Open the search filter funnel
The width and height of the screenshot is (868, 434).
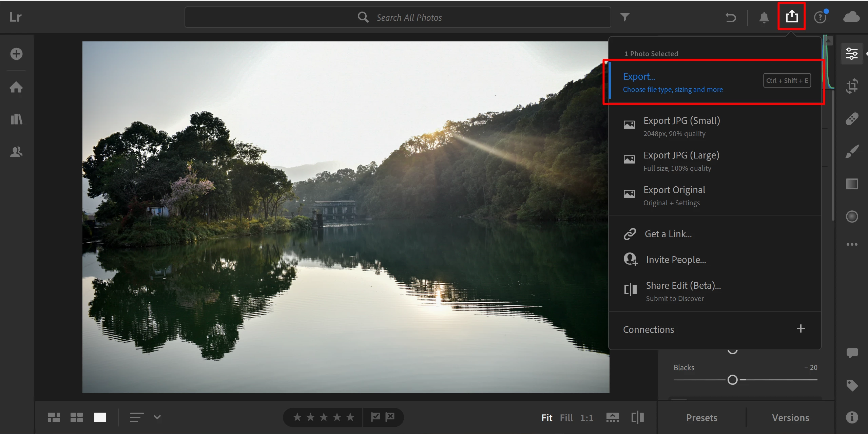(x=625, y=17)
